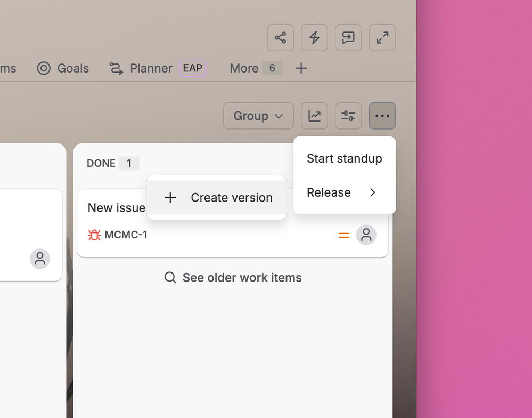Open the MCMC-1 work item key
This screenshot has width=532, height=418.
point(126,235)
